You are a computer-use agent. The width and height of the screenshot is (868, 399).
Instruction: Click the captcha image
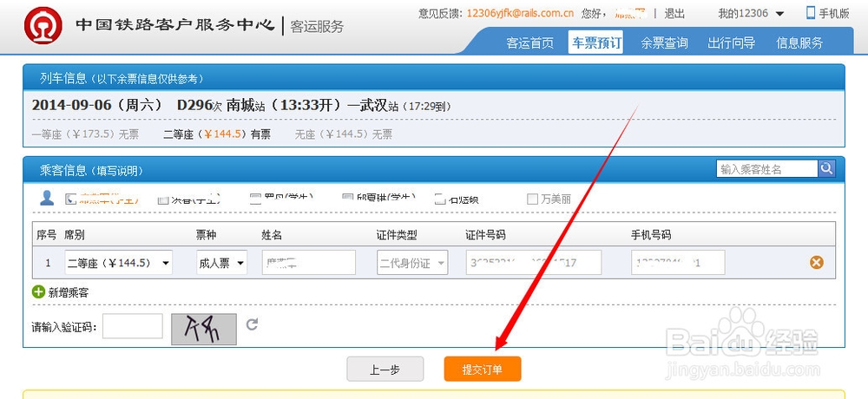point(204,329)
